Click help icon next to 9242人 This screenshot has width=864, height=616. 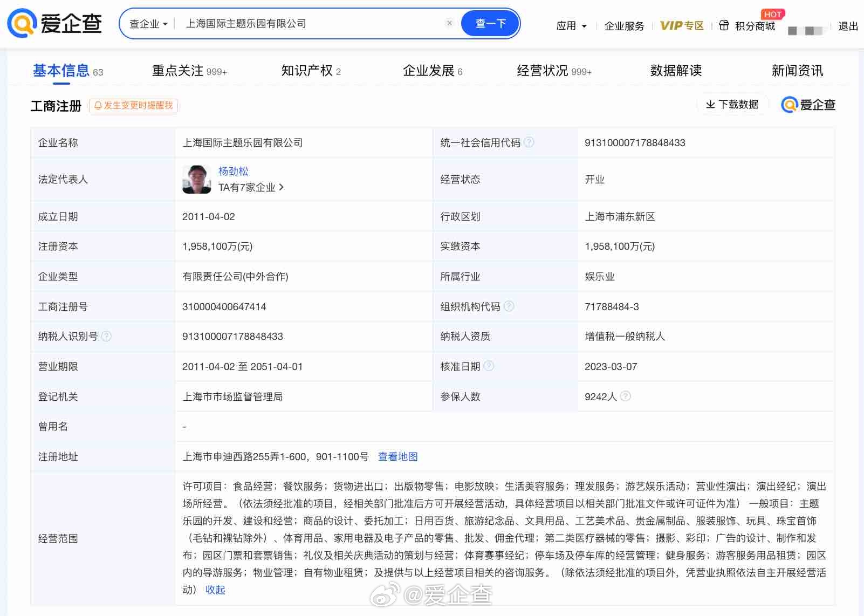[x=626, y=396]
